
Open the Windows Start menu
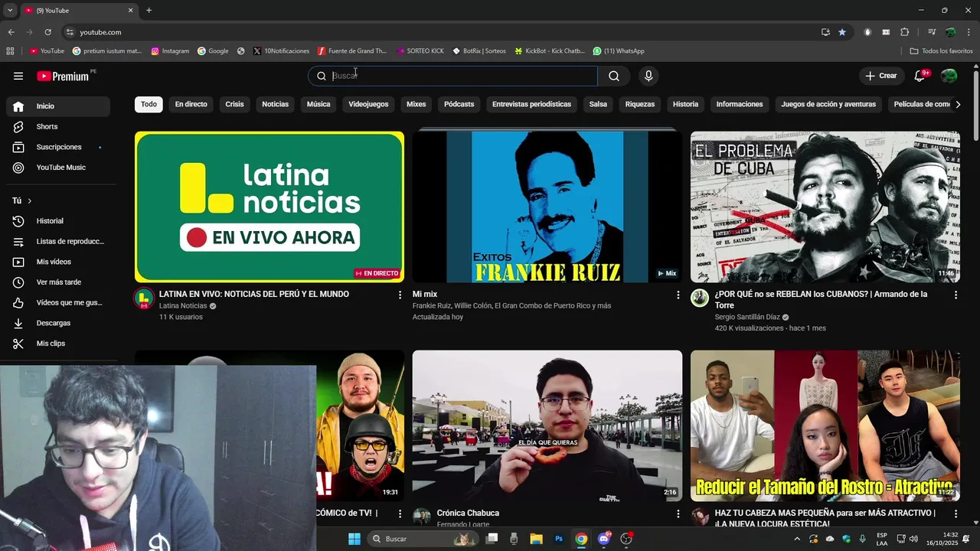click(x=354, y=539)
